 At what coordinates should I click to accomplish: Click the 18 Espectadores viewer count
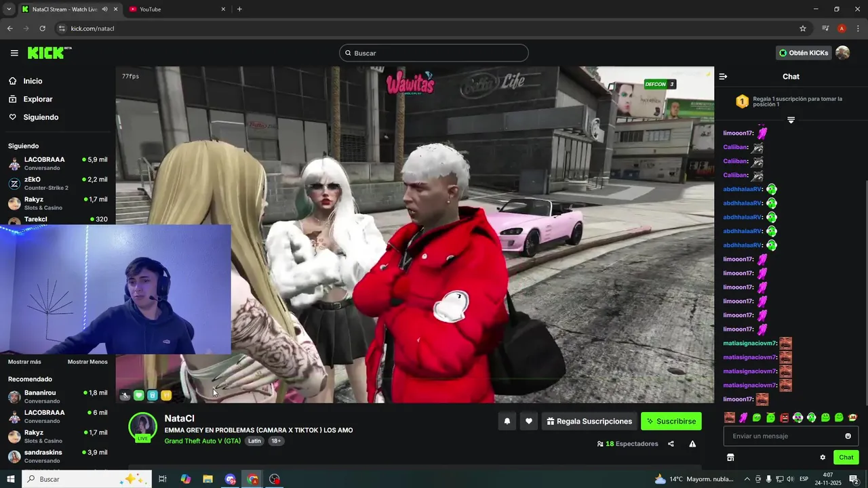627,444
